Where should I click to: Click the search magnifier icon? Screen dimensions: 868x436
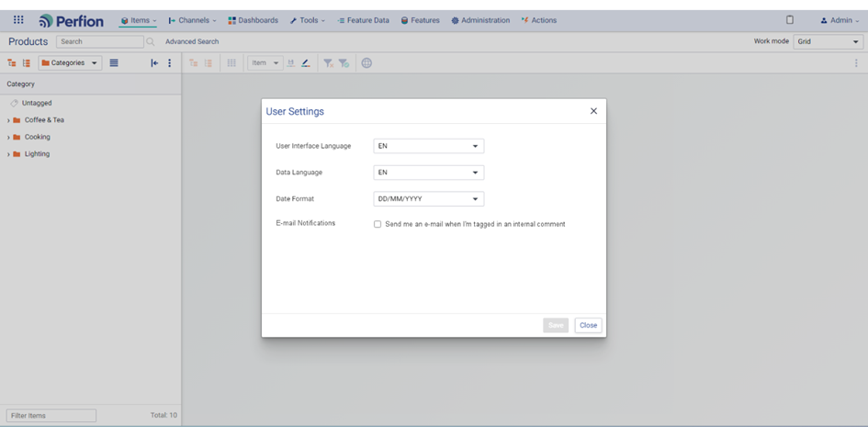[x=150, y=41]
